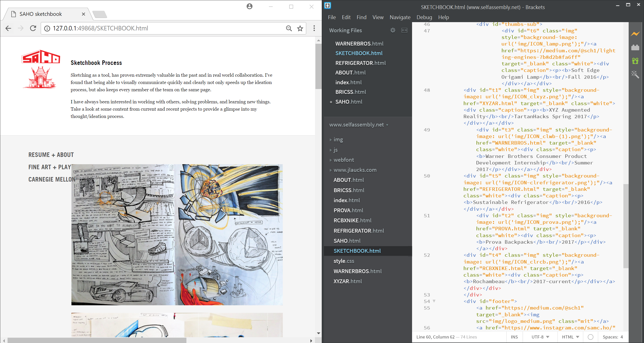
Task: Bookmark the page with the star icon
Action: (x=300, y=28)
